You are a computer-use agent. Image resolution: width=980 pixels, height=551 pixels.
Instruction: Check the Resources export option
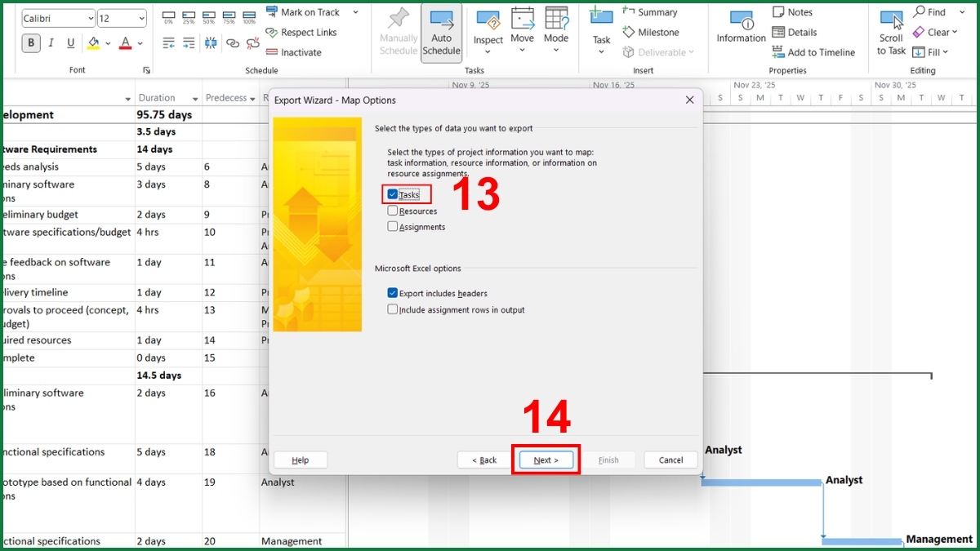click(x=393, y=211)
